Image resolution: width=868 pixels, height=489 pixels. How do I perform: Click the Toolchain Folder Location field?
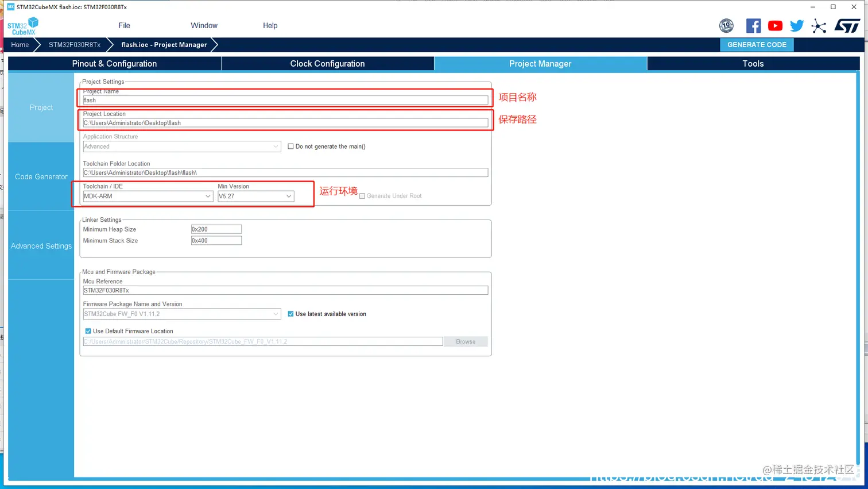pos(285,172)
